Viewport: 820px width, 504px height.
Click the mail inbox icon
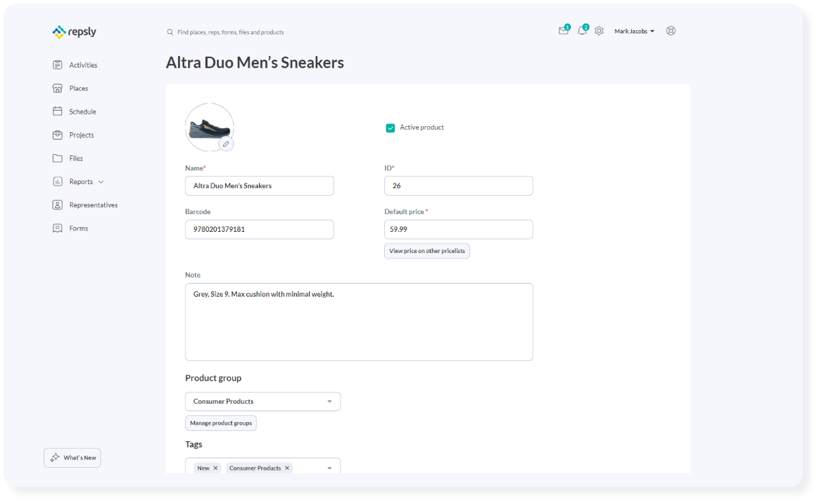[563, 31]
